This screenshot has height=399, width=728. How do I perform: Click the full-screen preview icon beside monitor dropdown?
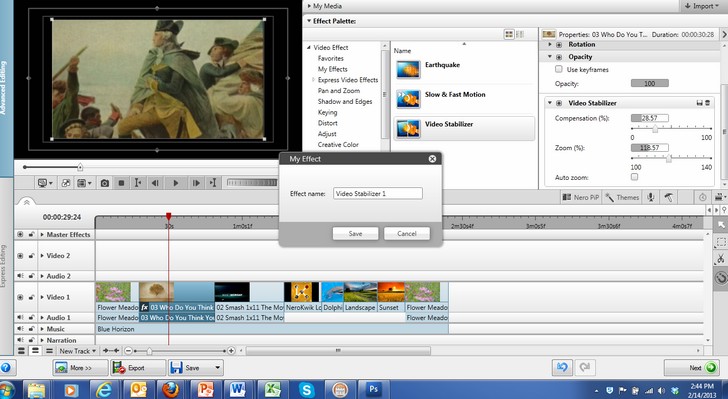pos(65,183)
